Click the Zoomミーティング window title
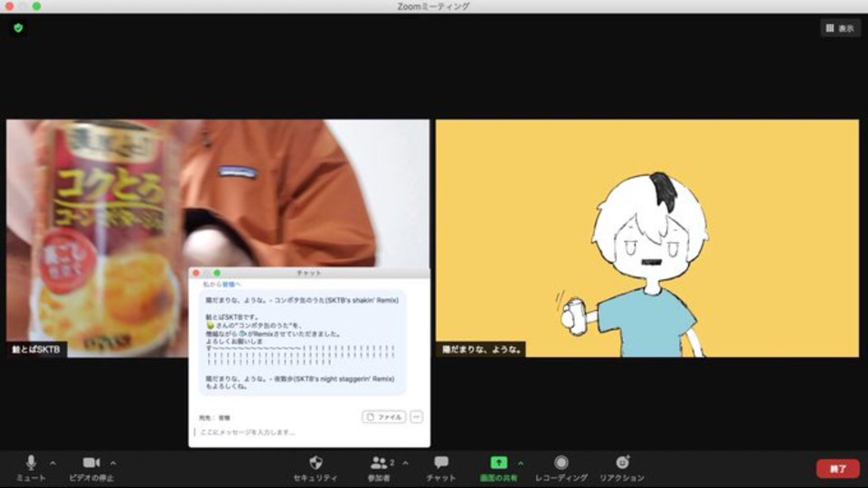868x488 pixels. click(433, 6)
